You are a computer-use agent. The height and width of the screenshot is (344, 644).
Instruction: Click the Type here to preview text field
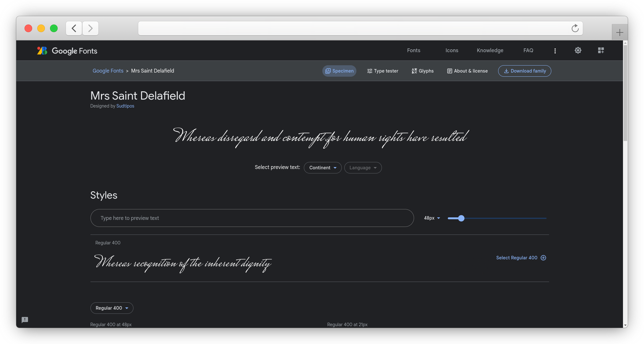252,218
